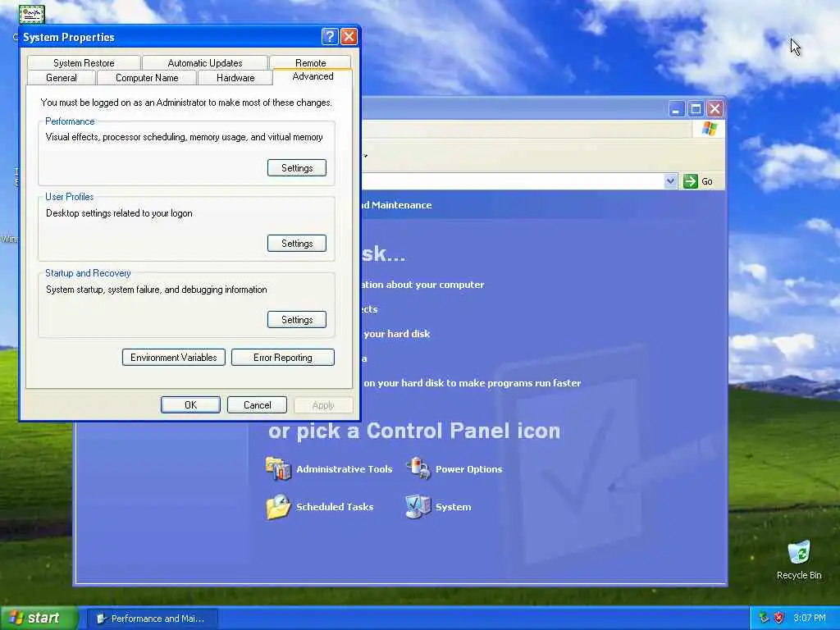Switch to the Hardware tab

(235, 78)
